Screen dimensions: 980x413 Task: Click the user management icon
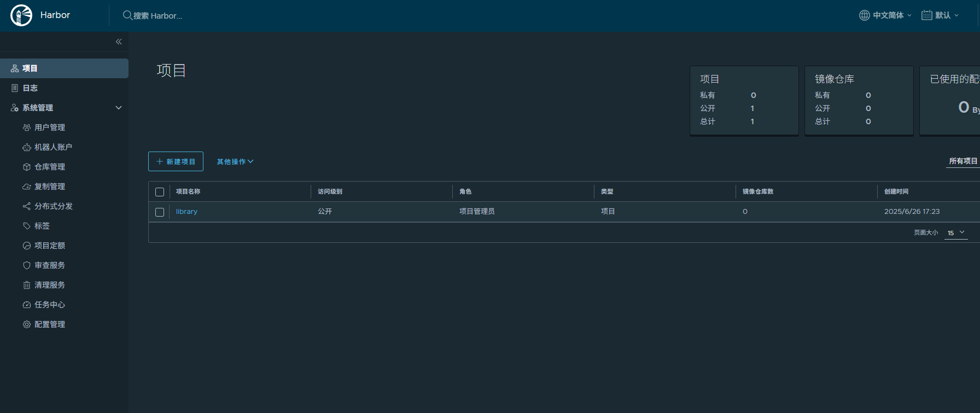(x=26, y=127)
